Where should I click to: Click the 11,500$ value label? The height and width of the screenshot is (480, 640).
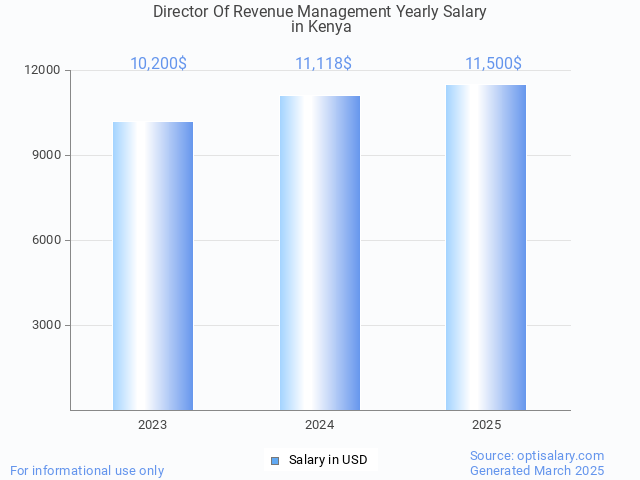pyautogui.click(x=493, y=64)
